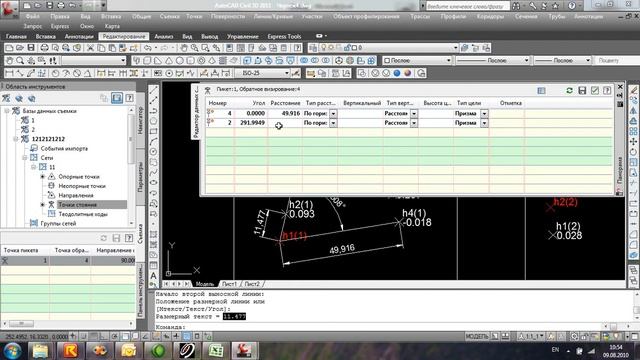Open the Поверхности menu
Viewport: 640px width, 360px height.
click(228, 16)
